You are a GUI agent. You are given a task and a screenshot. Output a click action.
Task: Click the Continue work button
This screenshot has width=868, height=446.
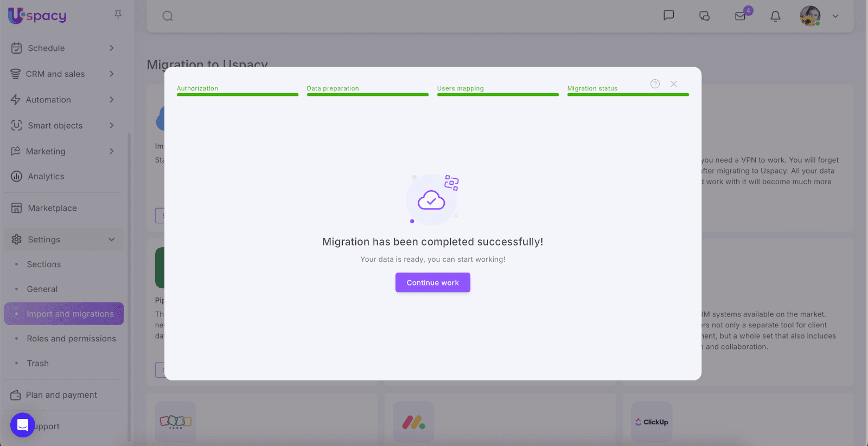432,282
